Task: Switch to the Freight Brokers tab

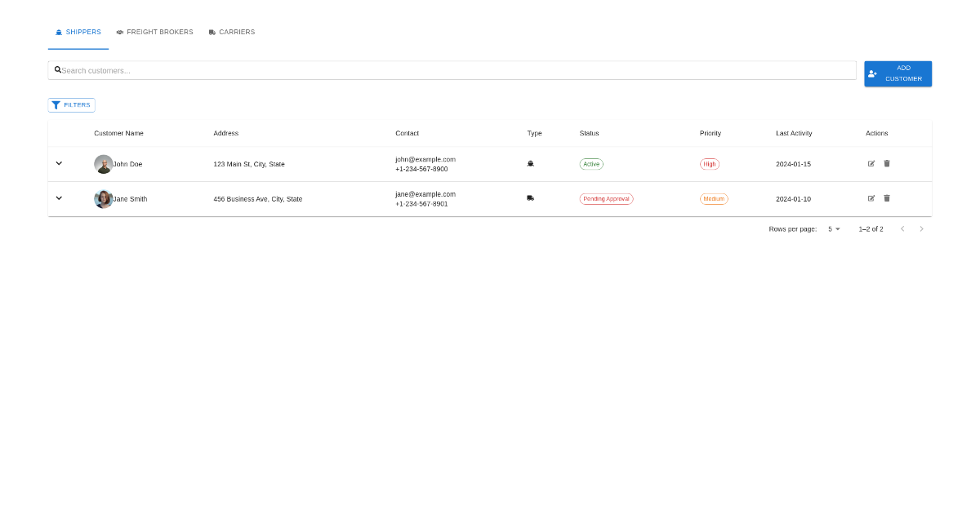Action: (x=155, y=32)
